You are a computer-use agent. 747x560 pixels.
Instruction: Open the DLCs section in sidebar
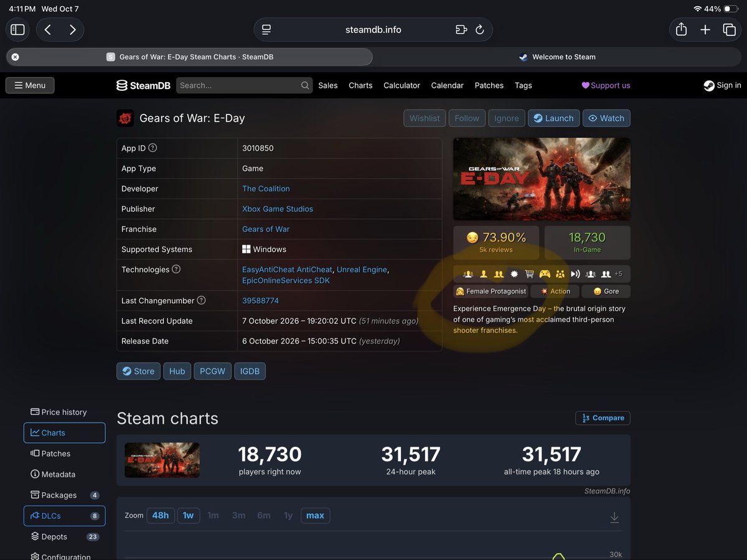[64, 516]
